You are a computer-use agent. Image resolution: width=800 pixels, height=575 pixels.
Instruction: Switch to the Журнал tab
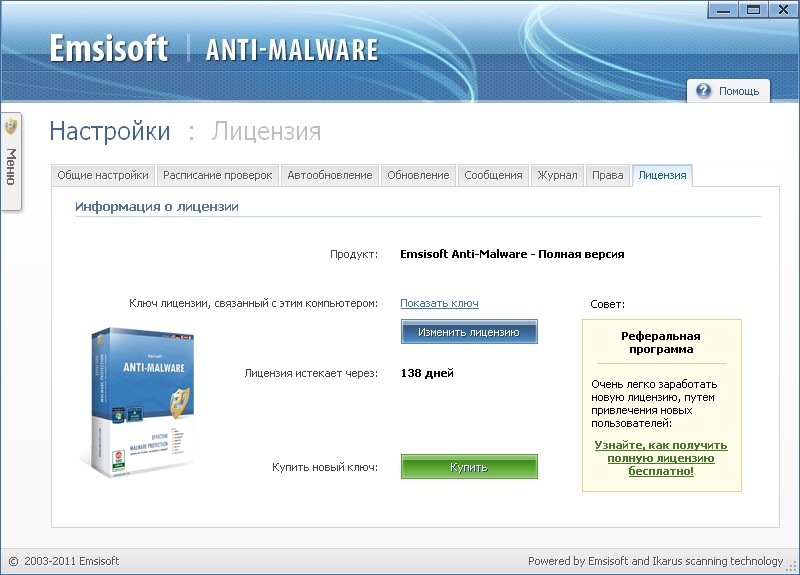coord(557,175)
